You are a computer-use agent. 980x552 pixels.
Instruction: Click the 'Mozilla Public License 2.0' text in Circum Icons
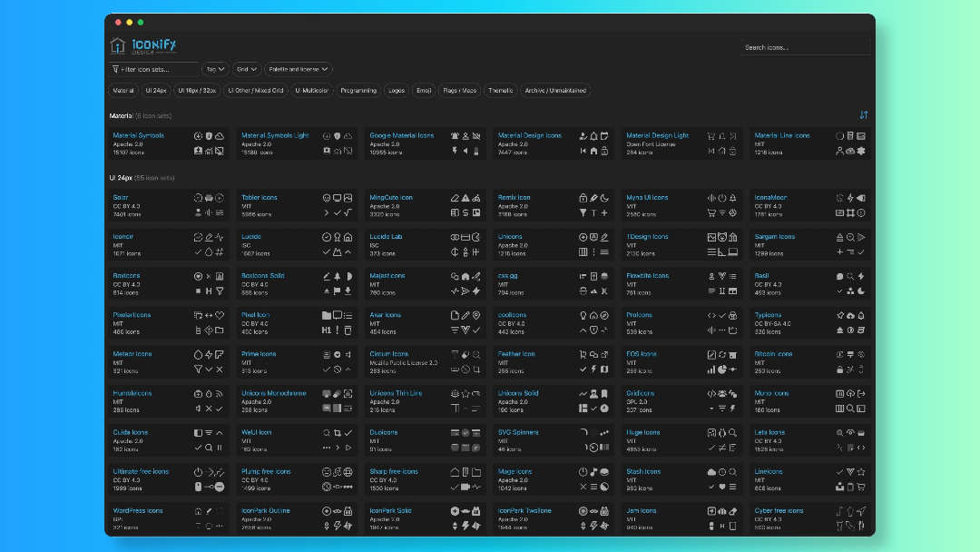[404, 362]
